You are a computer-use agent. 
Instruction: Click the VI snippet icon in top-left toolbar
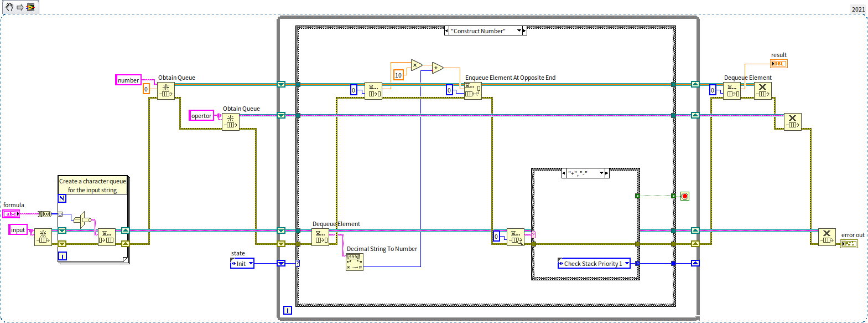pyautogui.click(x=30, y=7)
